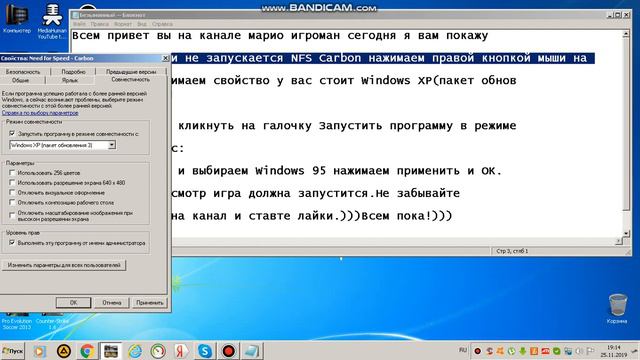Click the status bar 'Стр 3, стлб 1'
The width and height of the screenshot is (640, 360).
[512, 251]
